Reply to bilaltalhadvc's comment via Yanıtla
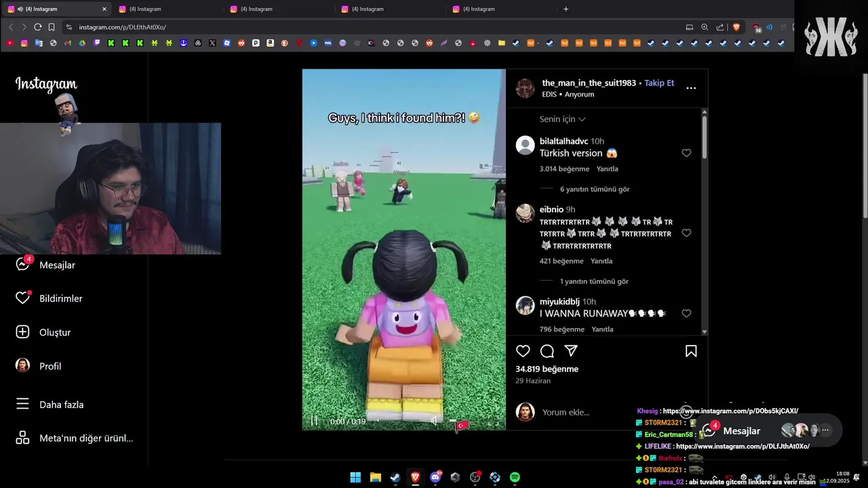Viewport: 868px width, 488px height. (607, 169)
